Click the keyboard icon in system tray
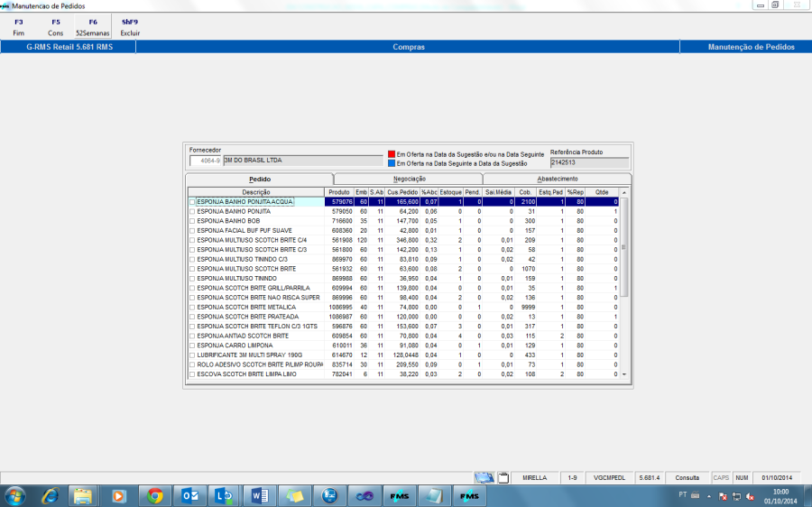Viewport: 812px width, 507px height. click(x=696, y=495)
